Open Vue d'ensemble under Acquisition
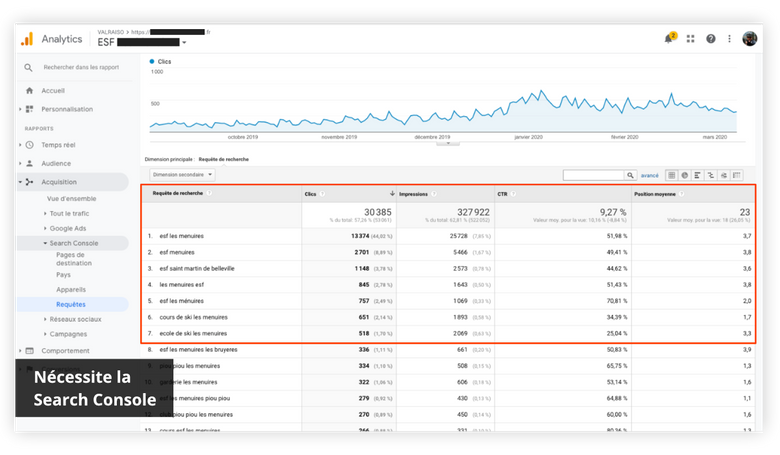This screenshot has width=780, height=455. click(72, 198)
